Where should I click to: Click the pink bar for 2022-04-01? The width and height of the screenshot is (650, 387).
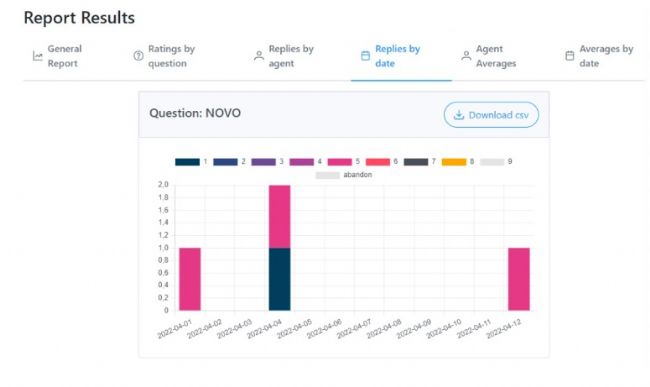click(190, 279)
